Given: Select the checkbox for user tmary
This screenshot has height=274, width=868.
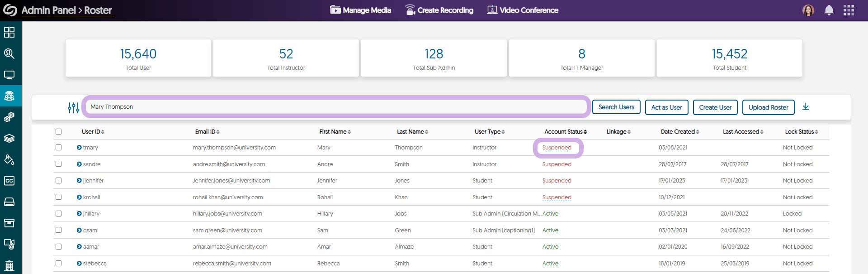Looking at the screenshot, I should click(58, 148).
